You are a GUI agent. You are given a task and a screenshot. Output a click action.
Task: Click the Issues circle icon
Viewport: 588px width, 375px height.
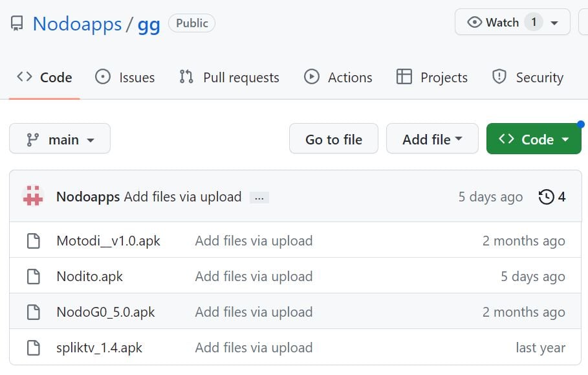click(103, 76)
